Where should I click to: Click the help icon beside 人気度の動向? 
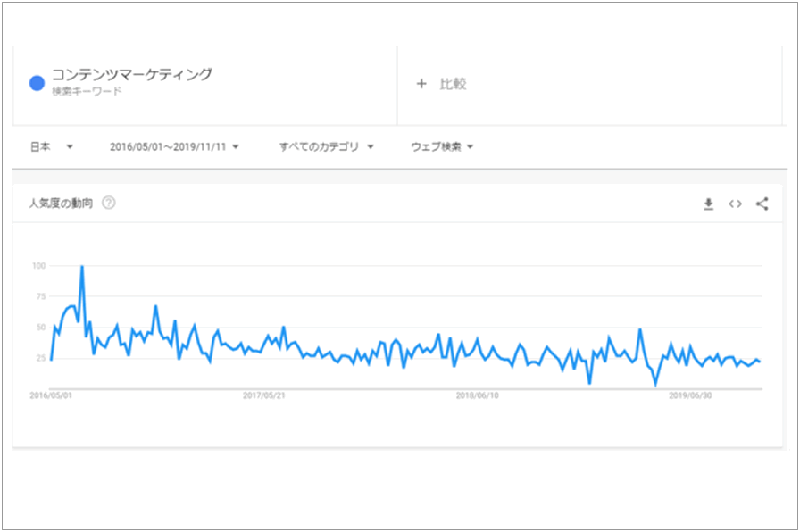[x=109, y=204]
